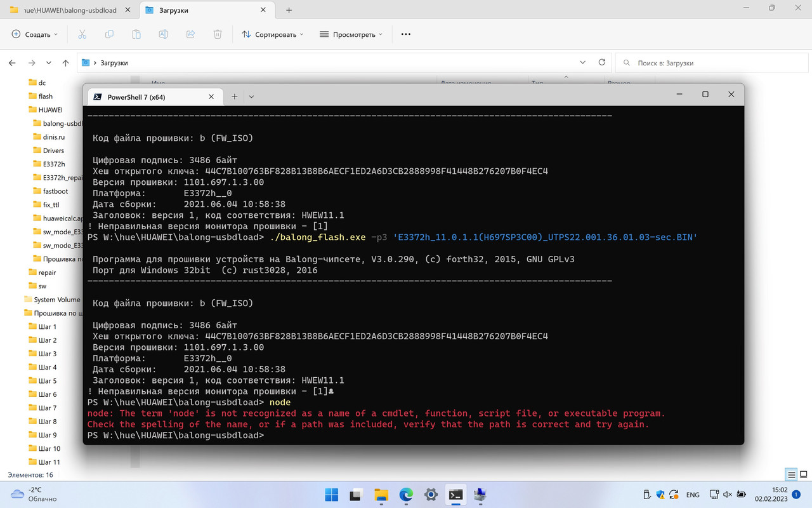Click the update sync tray icon
The image size is (812, 508).
[674, 495]
